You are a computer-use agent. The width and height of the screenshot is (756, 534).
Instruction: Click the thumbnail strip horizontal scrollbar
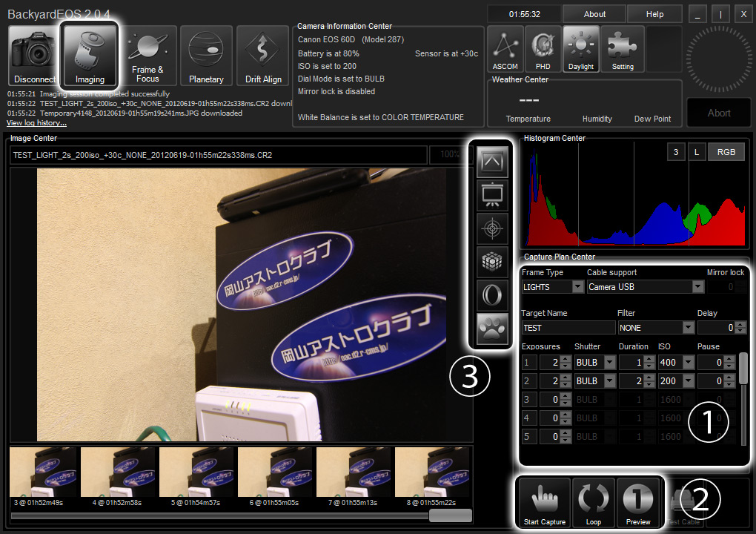(x=450, y=515)
